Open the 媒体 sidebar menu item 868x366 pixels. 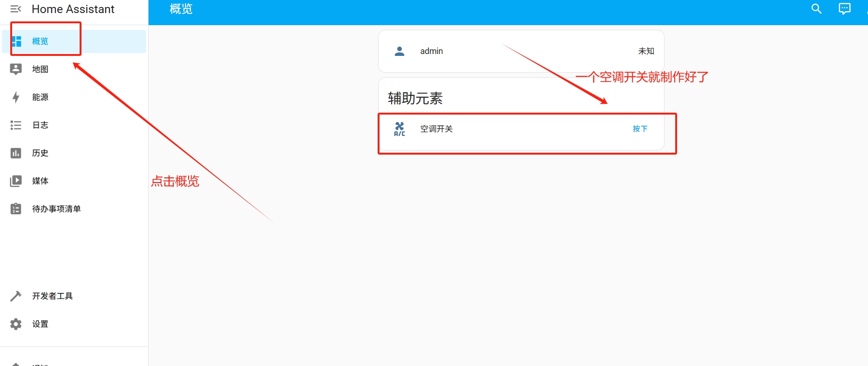[x=74, y=181]
